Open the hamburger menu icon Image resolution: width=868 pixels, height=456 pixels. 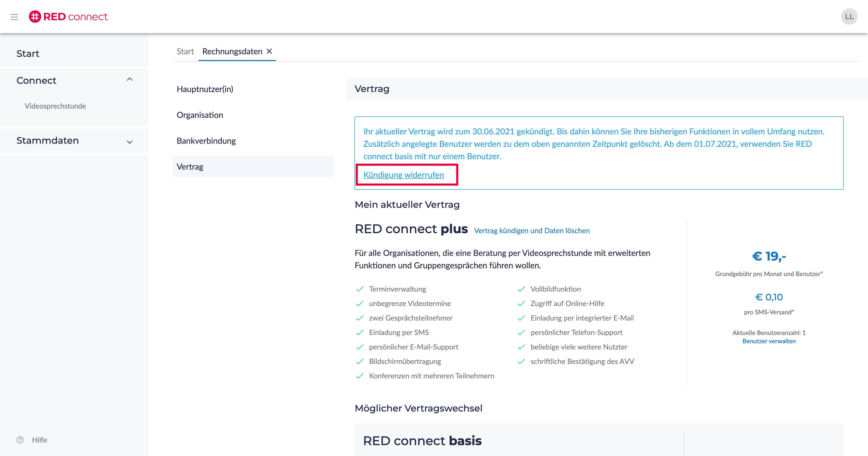coord(14,17)
